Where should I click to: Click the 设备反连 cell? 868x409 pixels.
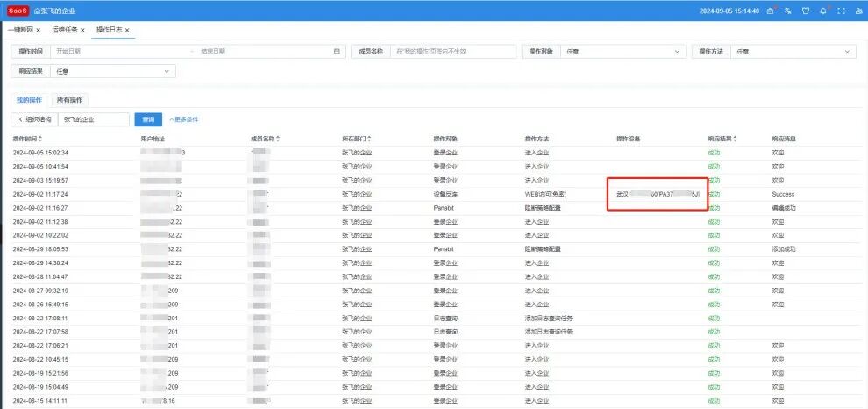pyautogui.click(x=445, y=194)
